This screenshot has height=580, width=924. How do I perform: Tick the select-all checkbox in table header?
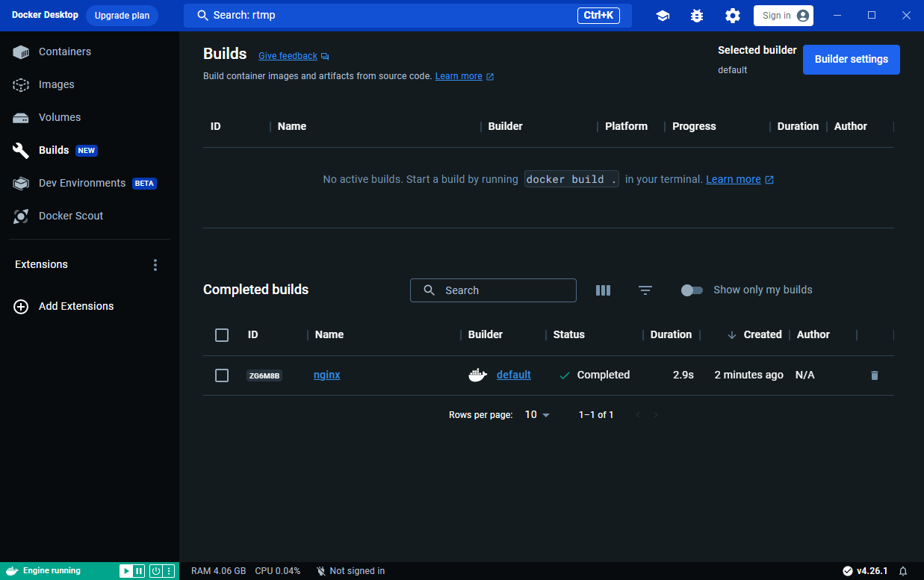click(222, 335)
